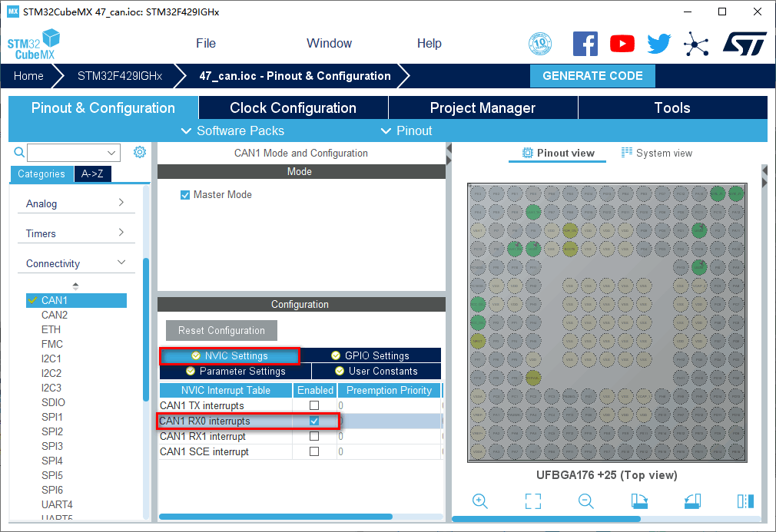776x532 pixels.
Task: Click the pinout view horizontal scrollbar
Action: (x=546, y=519)
